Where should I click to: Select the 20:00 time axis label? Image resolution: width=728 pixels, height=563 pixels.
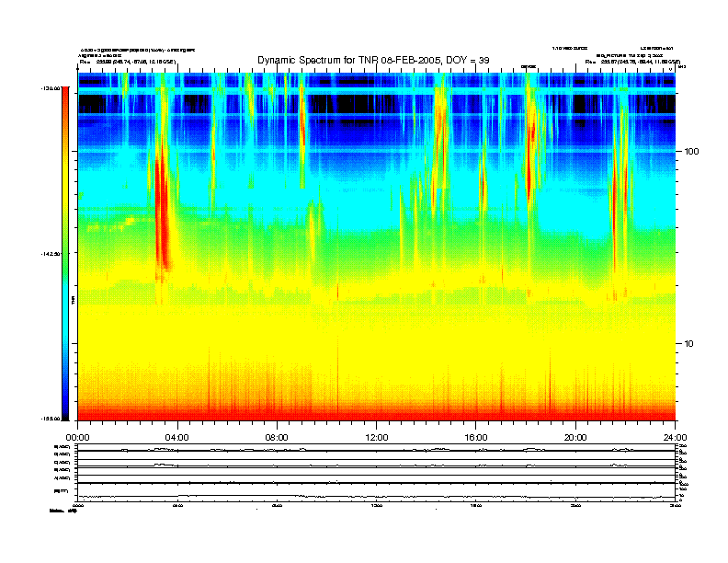coord(575,438)
